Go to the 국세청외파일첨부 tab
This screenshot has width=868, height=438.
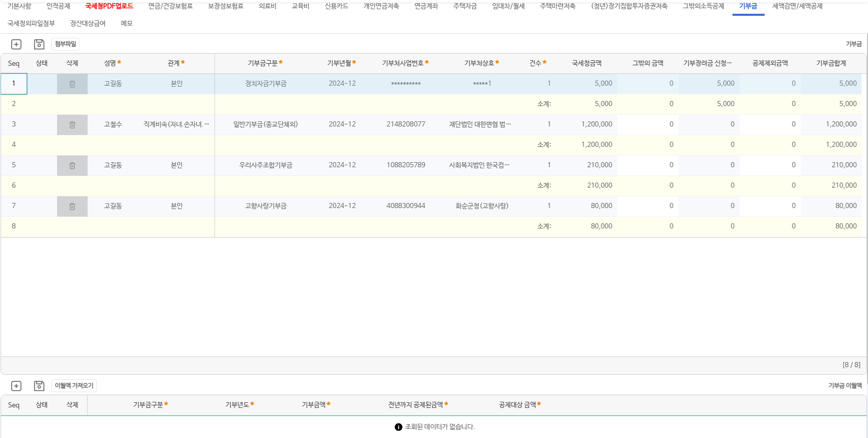point(32,23)
